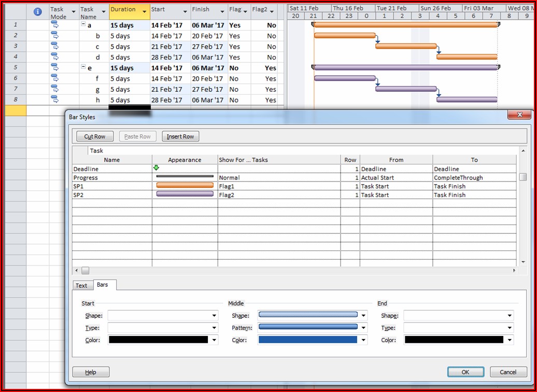Open the Middle Shape dropdown
The image size is (537, 392).
pyautogui.click(x=363, y=315)
